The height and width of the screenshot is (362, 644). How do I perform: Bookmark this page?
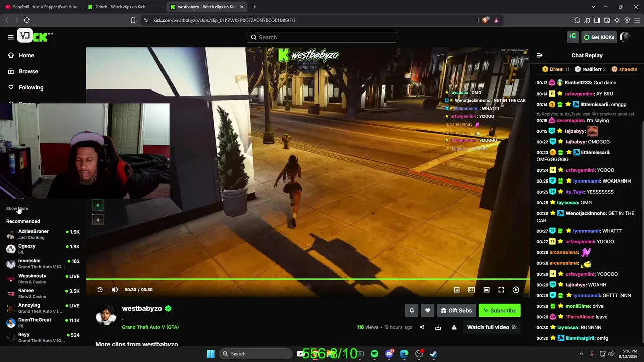[x=133, y=20]
